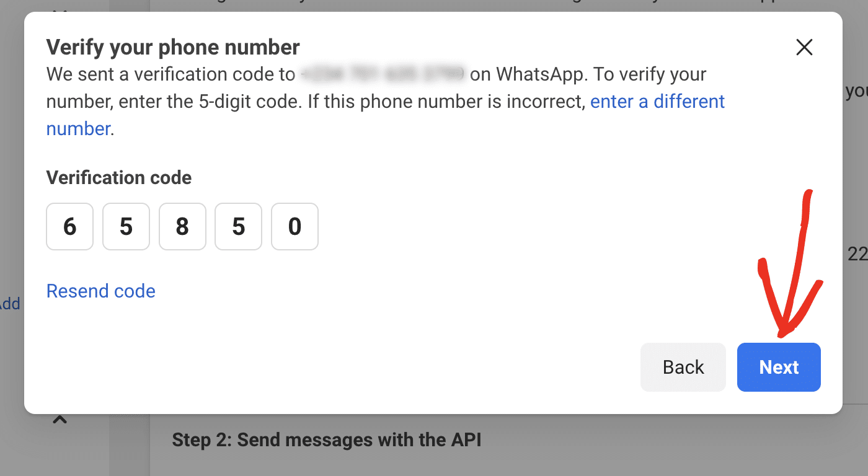Viewport: 868px width, 476px height.
Task: Dismiss the dialog with the X icon
Action: click(804, 47)
